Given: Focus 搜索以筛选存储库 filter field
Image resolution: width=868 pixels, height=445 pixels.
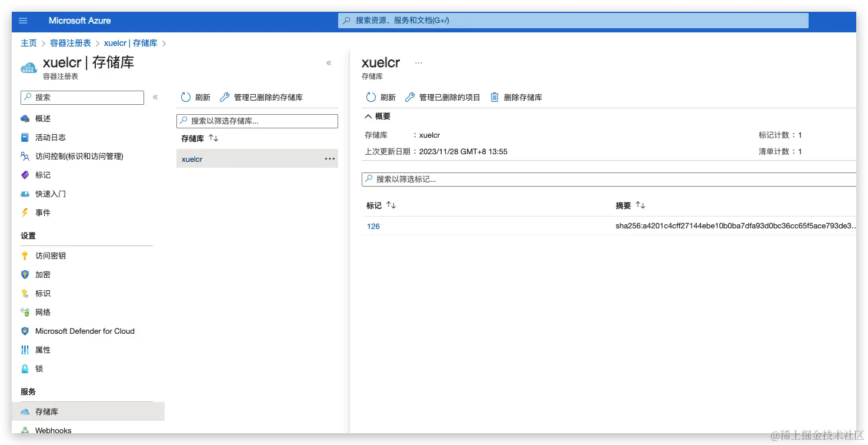Looking at the screenshot, I should [x=257, y=121].
